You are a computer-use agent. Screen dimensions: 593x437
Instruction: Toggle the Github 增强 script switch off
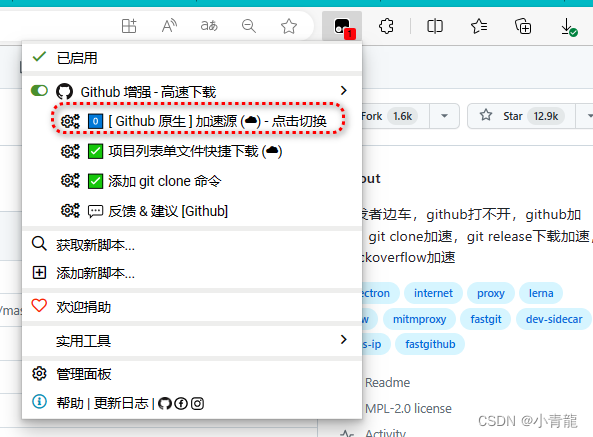point(39,91)
